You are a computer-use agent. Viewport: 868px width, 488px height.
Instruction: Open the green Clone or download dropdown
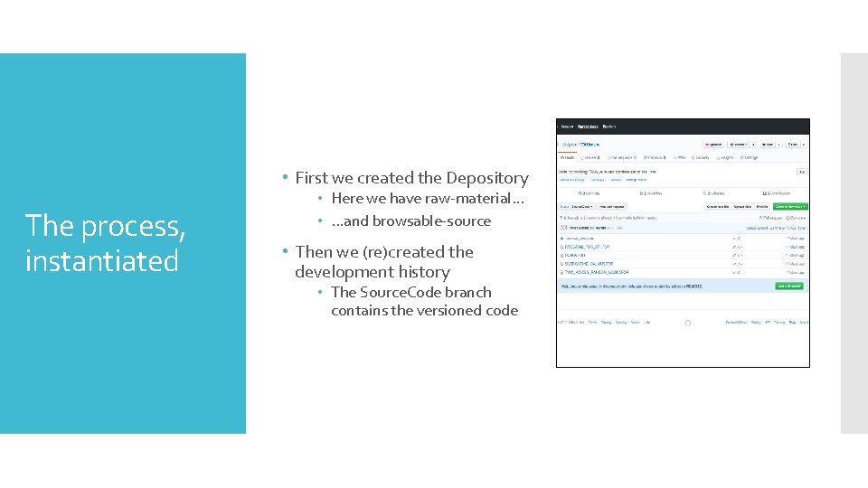[790, 207]
